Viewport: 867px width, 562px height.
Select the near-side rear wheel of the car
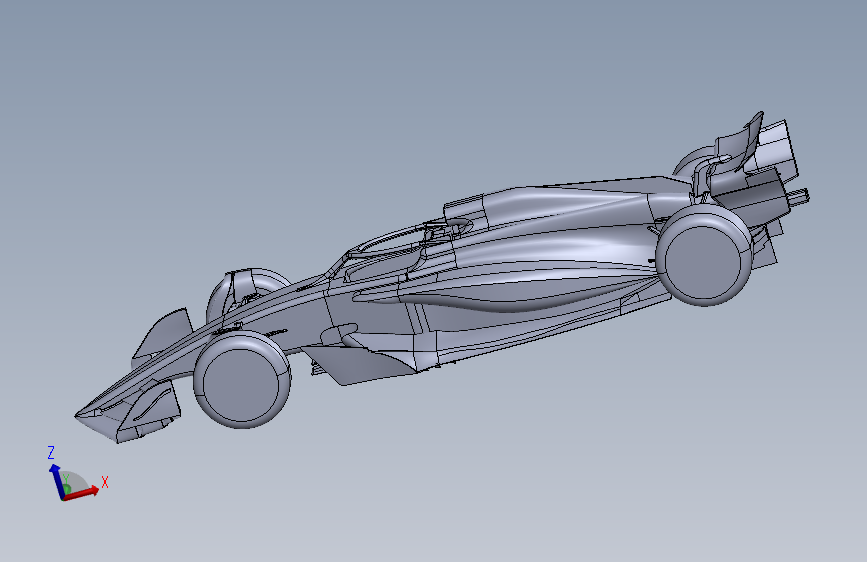[703, 255]
